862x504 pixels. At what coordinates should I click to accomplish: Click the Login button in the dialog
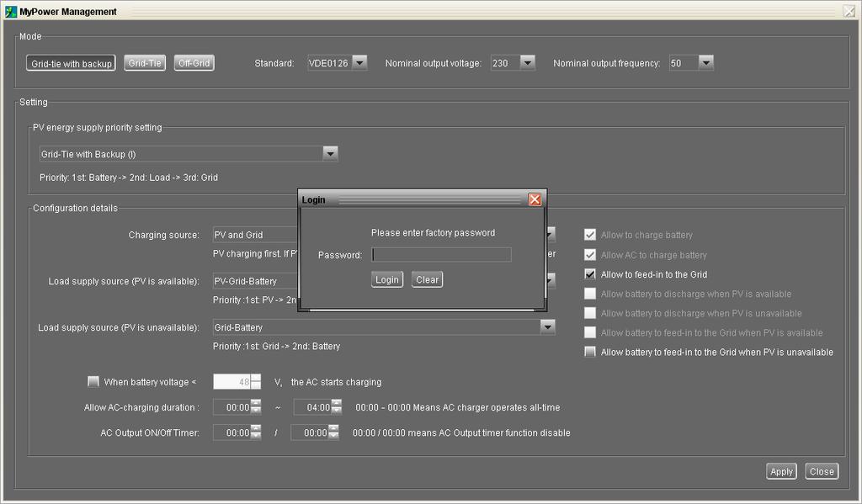click(387, 279)
